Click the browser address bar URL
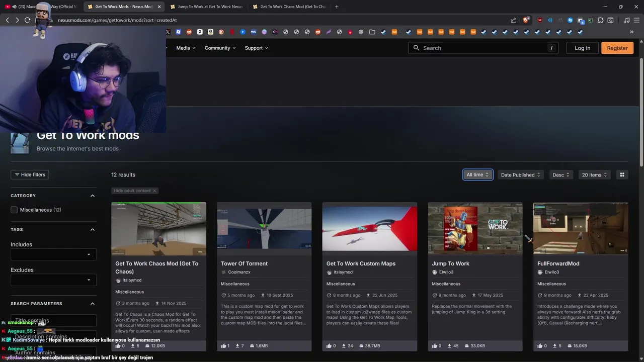Screen dimensions: 644x362 [117, 20]
